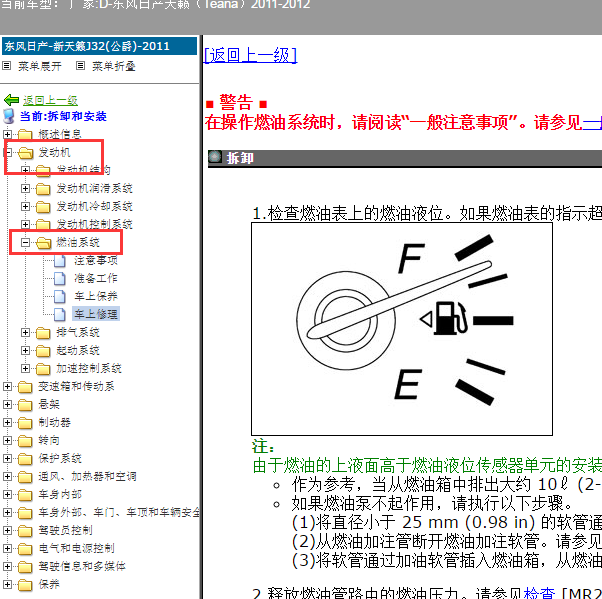Image resolution: width=602 pixels, height=599 pixels.
Task: Select 车上保养 in the tree
Action: click(96, 296)
